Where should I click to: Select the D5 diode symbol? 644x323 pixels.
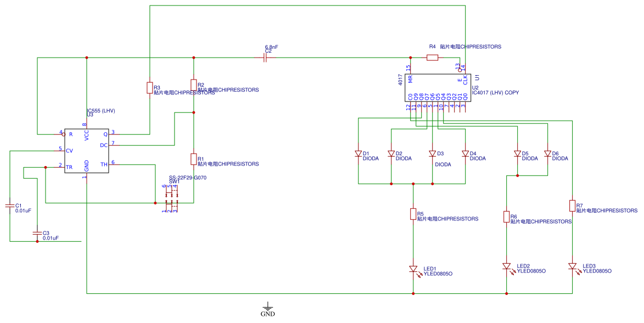(x=518, y=154)
